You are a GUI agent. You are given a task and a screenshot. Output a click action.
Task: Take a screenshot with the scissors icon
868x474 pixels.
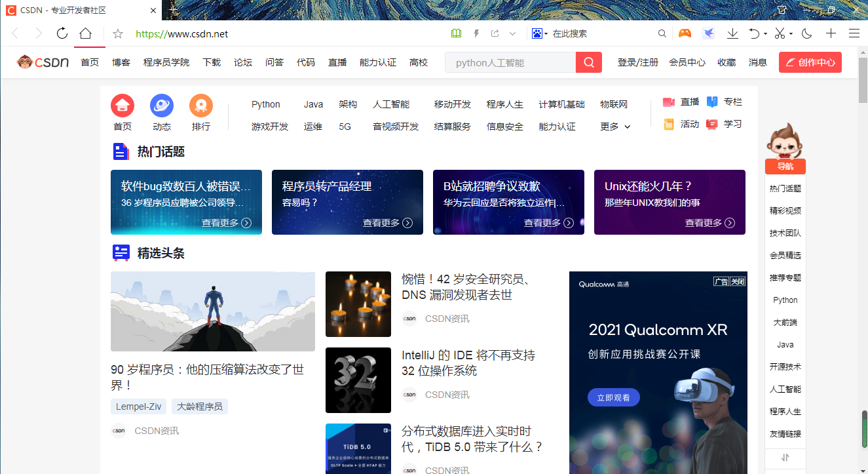click(780, 33)
